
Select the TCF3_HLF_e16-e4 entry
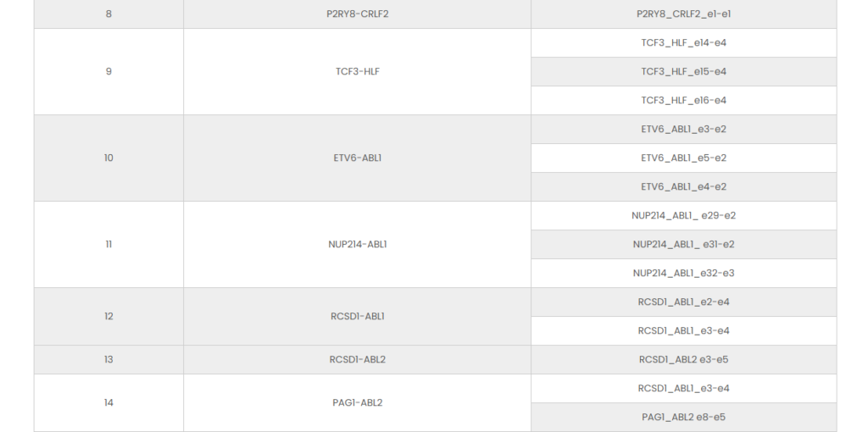(683, 101)
